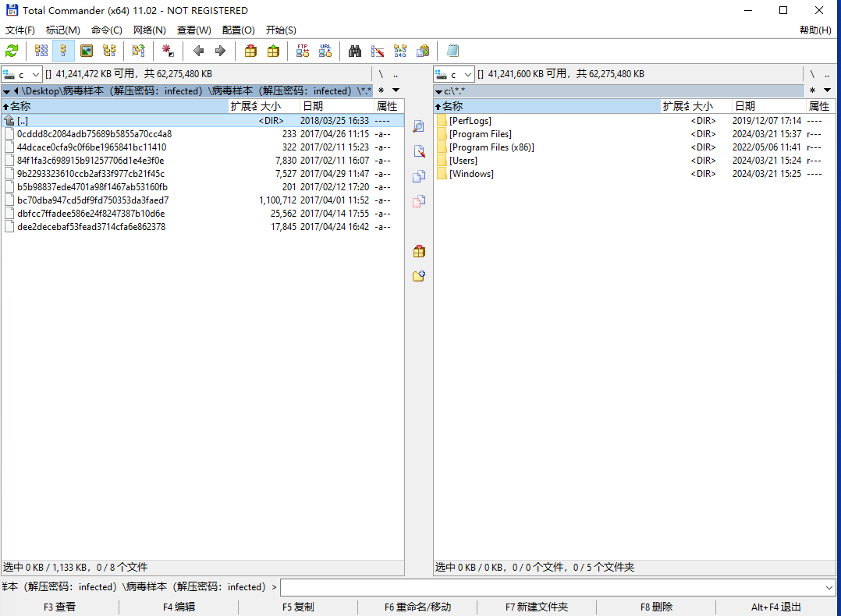Click the F8 删除 button

[x=657, y=607]
